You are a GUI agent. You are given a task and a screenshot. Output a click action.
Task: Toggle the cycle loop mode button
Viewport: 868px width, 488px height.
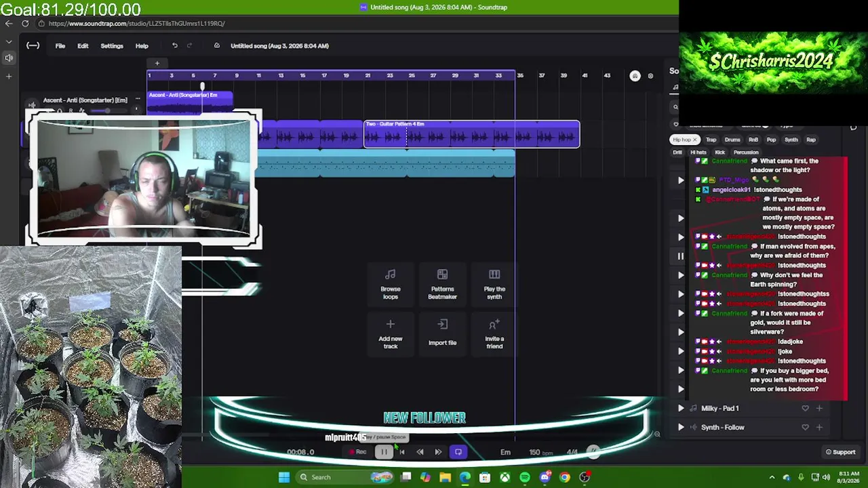click(x=458, y=452)
